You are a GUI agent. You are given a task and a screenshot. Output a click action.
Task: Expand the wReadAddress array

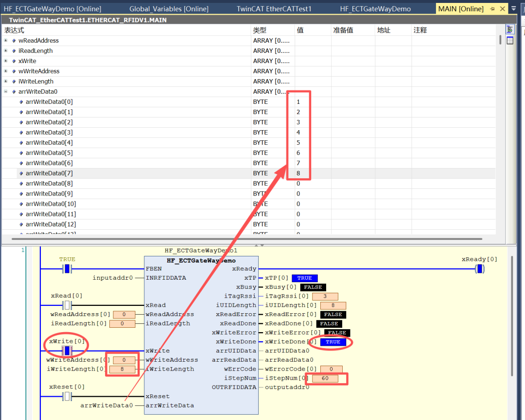point(6,41)
